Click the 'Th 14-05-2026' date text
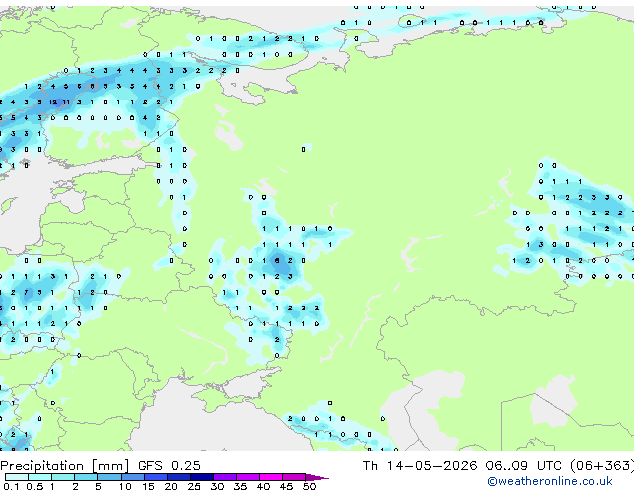This screenshot has height=490, width=634. coord(420,466)
